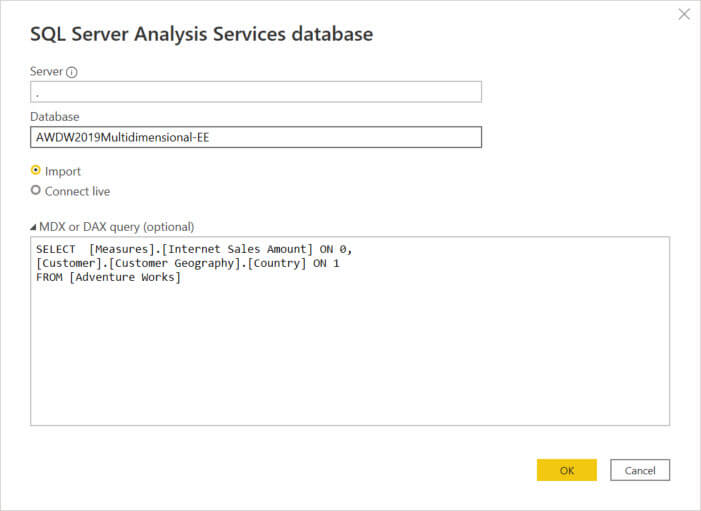This screenshot has width=701, height=511.
Task: Click the Connect live label text
Action: click(77, 191)
